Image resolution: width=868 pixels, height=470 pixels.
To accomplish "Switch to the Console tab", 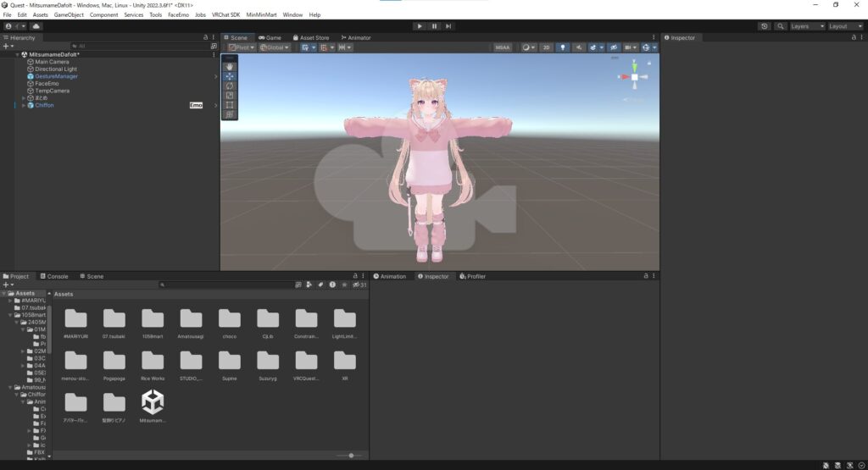I will [x=57, y=276].
